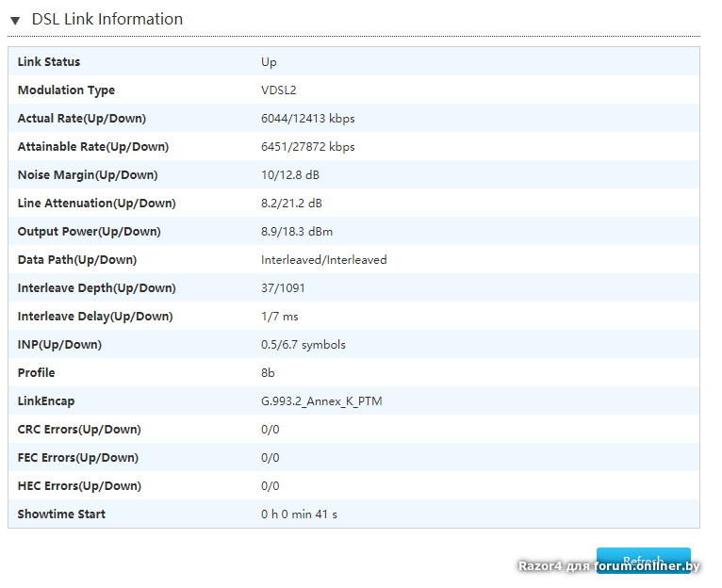Click the Interleave Delay value 1/7 ms

click(279, 317)
